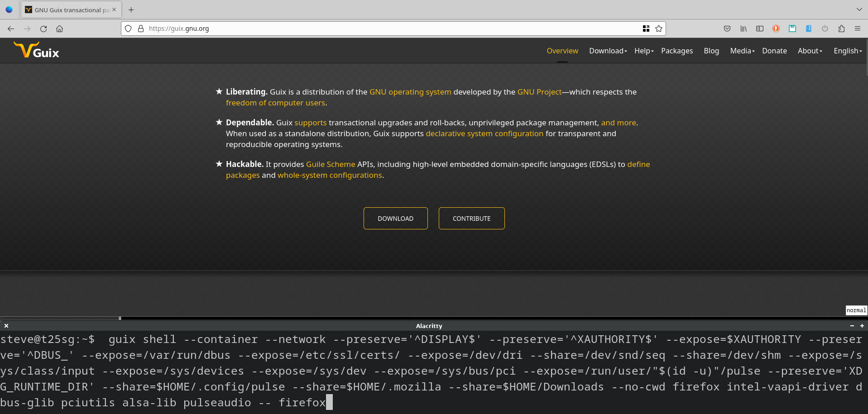Click the blue bookmark extension icon

(809, 29)
